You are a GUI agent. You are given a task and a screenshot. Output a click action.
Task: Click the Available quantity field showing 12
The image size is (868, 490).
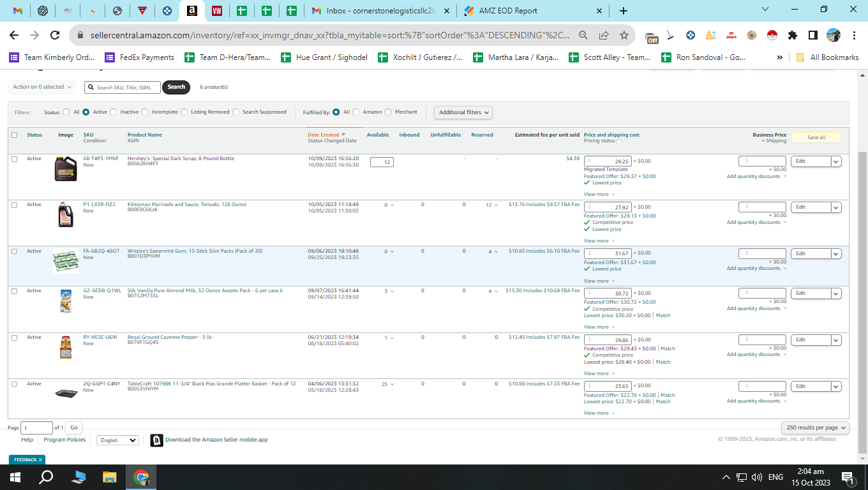click(x=382, y=162)
